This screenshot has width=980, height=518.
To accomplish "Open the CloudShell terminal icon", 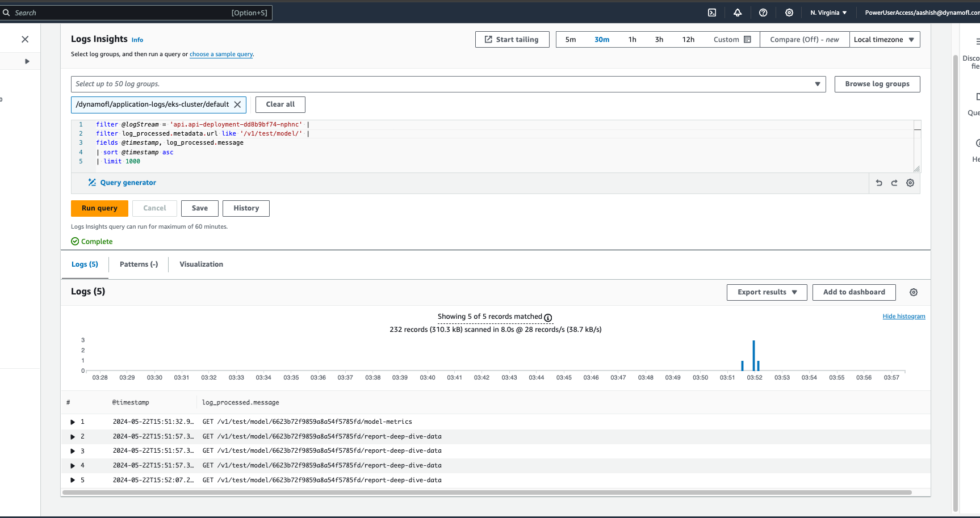I will 712,12.
